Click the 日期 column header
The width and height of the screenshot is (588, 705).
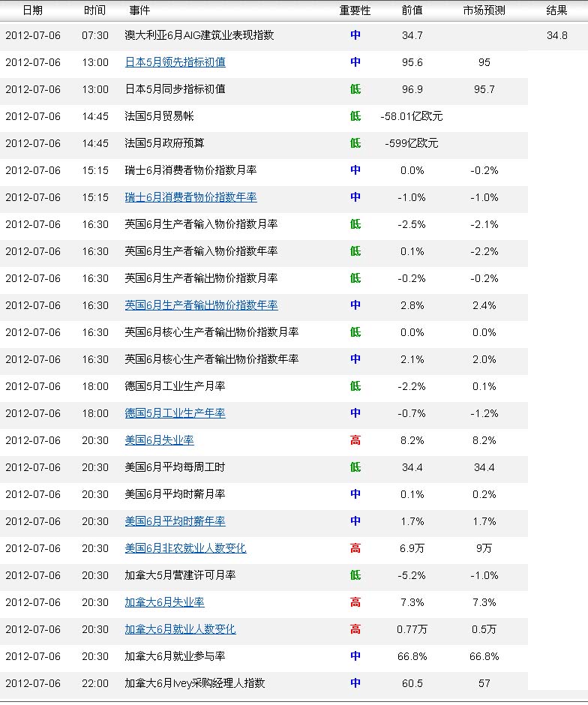33,10
